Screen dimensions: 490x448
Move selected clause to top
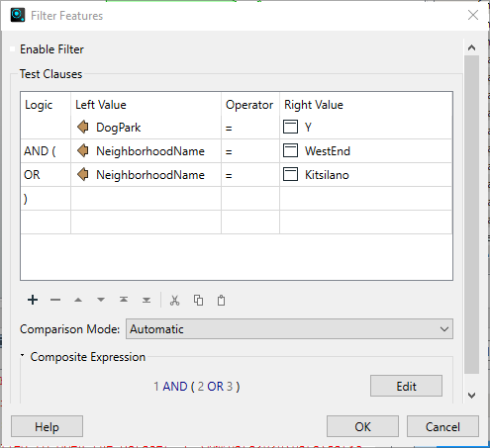[124, 300]
